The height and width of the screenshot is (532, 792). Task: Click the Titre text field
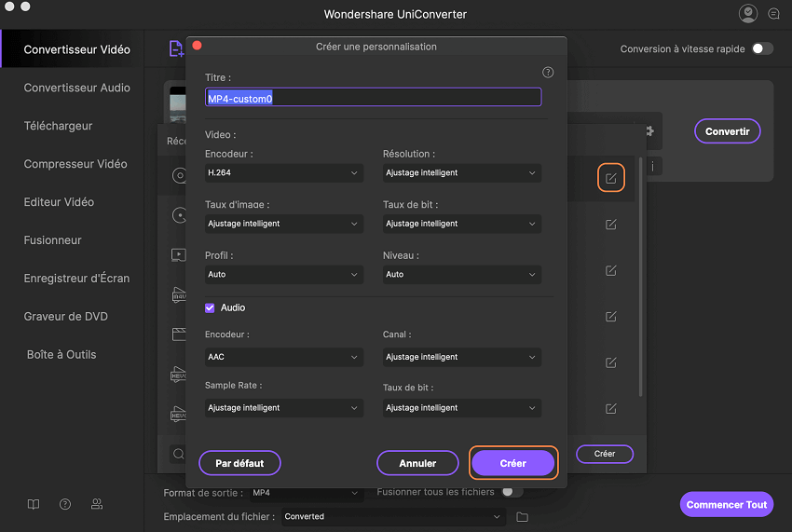[373, 98]
